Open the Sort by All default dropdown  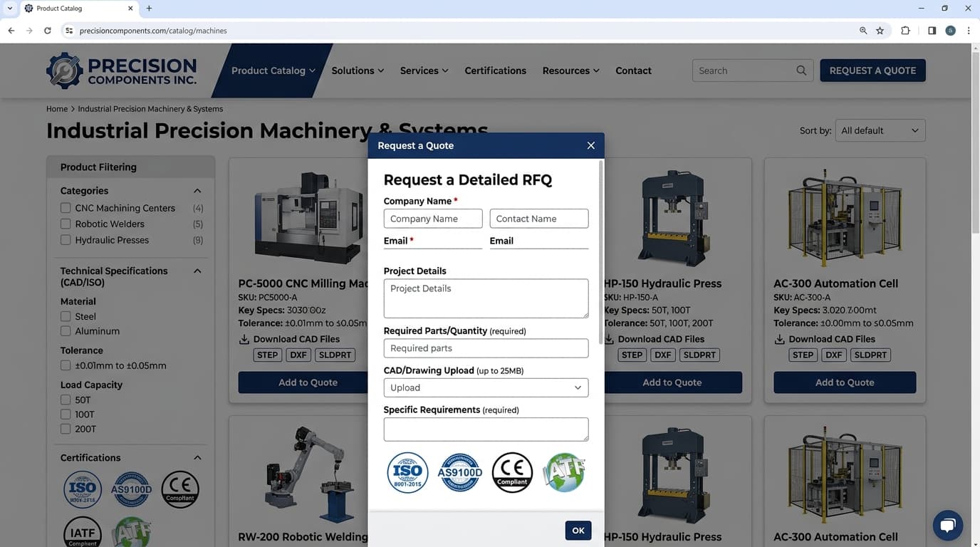[880, 130]
